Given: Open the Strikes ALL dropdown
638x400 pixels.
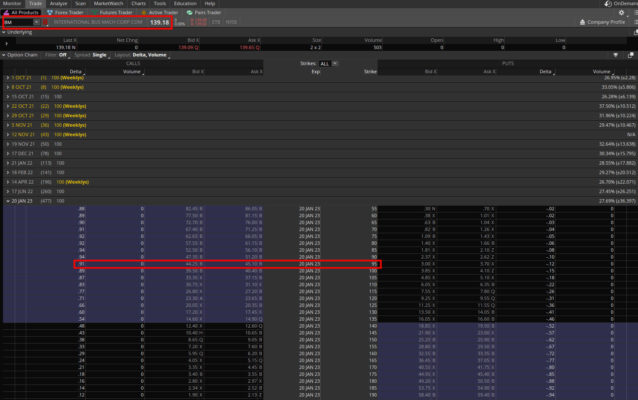Looking at the screenshot, I should click(325, 62).
